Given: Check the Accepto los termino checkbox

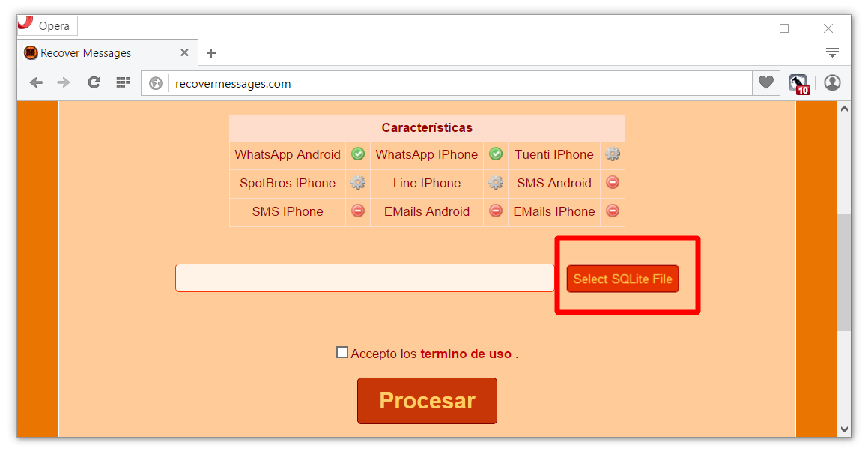Looking at the screenshot, I should [342, 352].
